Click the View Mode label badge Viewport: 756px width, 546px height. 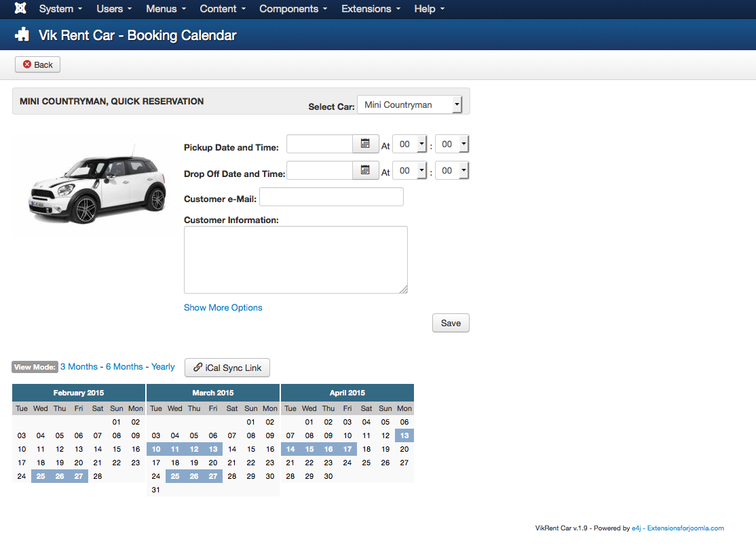(35, 367)
